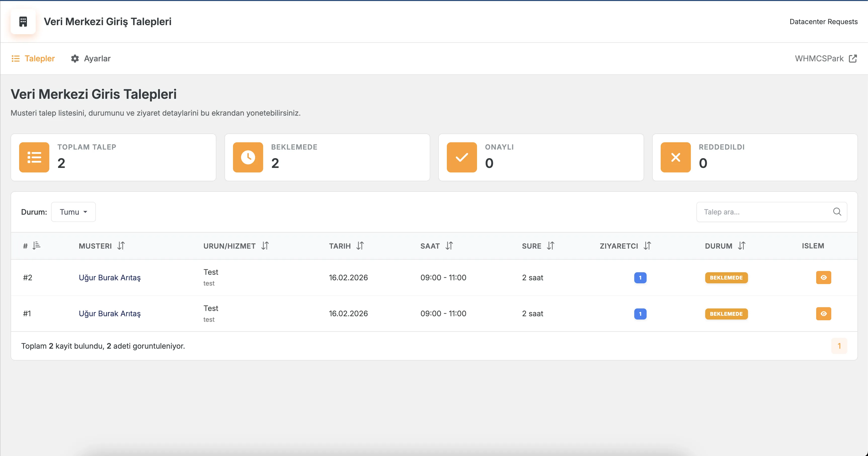This screenshot has height=456, width=868.
Task: Sort by the MUSTERI column arrows
Action: pyautogui.click(x=121, y=246)
